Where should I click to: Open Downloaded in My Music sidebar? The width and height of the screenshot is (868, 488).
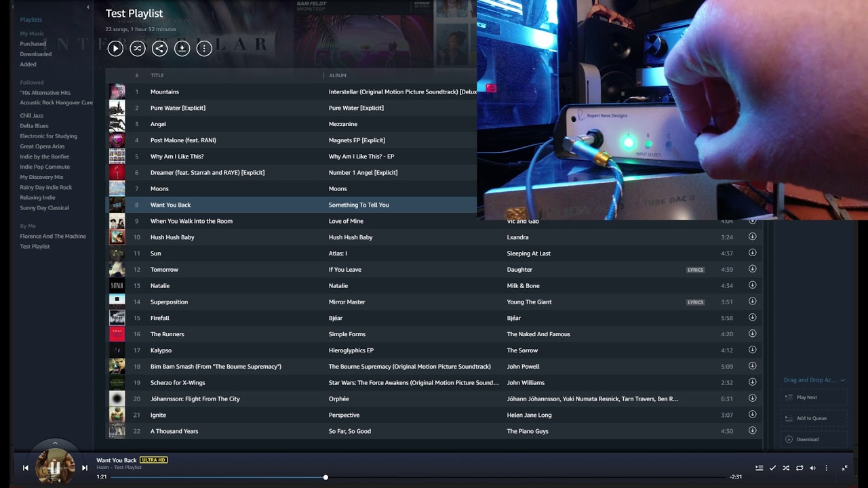click(36, 54)
